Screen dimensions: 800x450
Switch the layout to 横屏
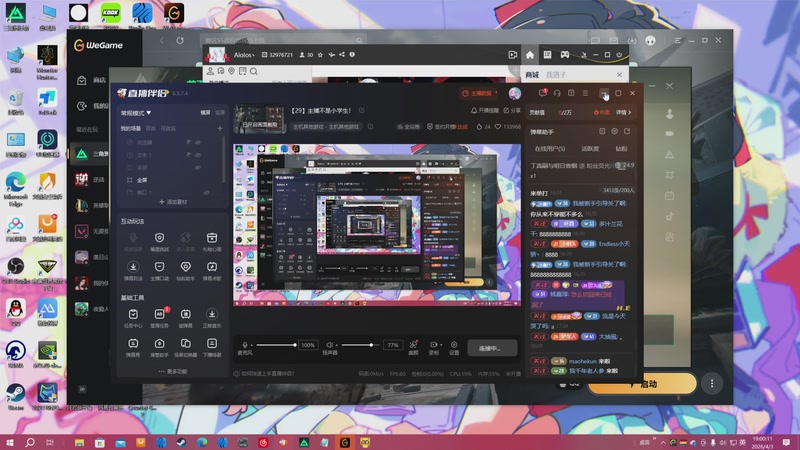(x=205, y=112)
